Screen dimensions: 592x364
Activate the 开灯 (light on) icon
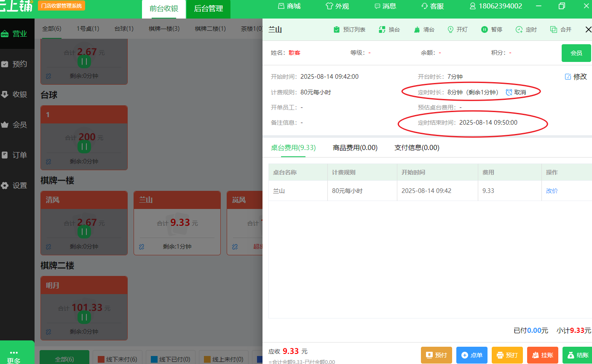point(451,29)
